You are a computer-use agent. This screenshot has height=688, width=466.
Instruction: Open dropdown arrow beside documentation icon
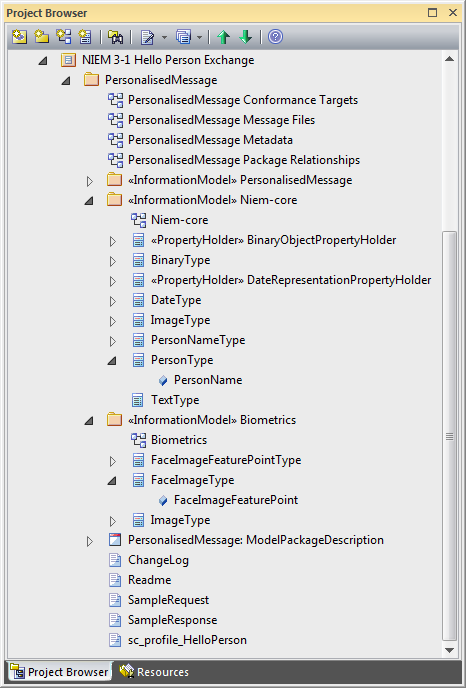(165, 37)
